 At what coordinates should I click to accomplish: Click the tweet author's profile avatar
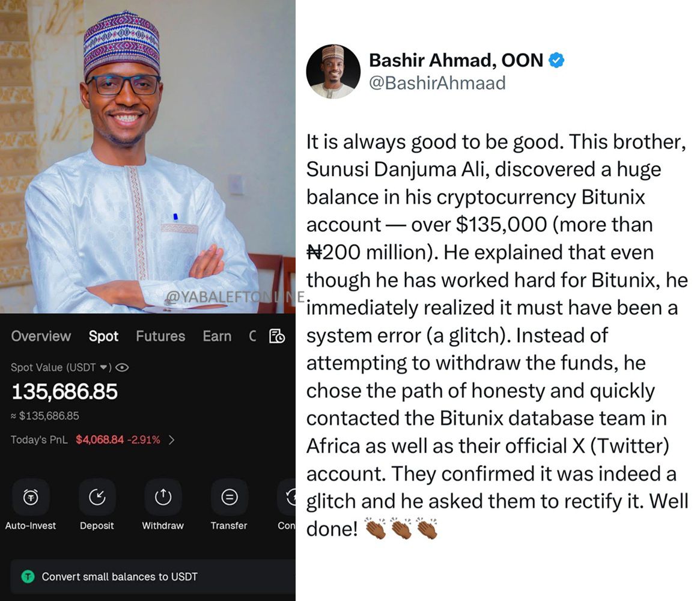(333, 71)
